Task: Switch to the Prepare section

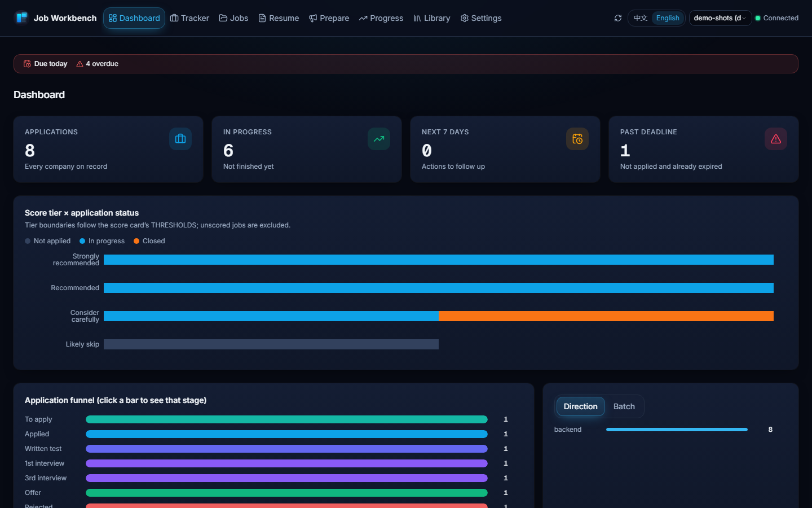Action: point(329,18)
